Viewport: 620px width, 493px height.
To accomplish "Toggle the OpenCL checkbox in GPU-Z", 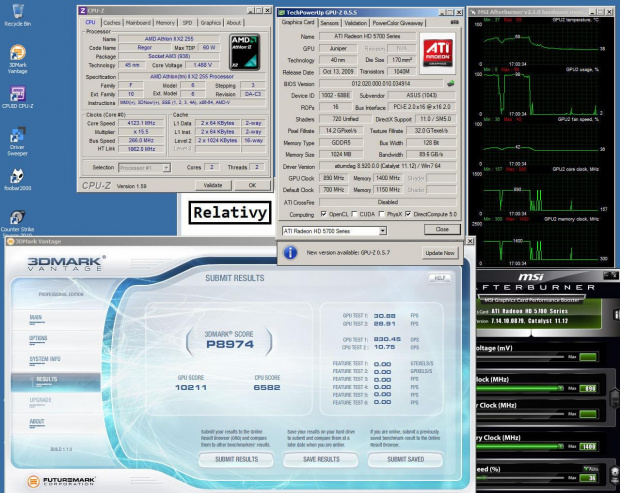I will tap(324, 214).
